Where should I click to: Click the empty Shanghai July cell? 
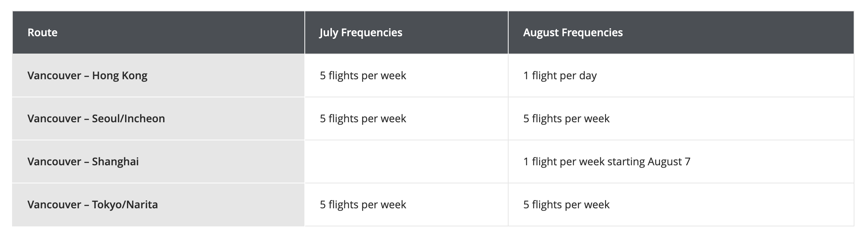coord(406,162)
